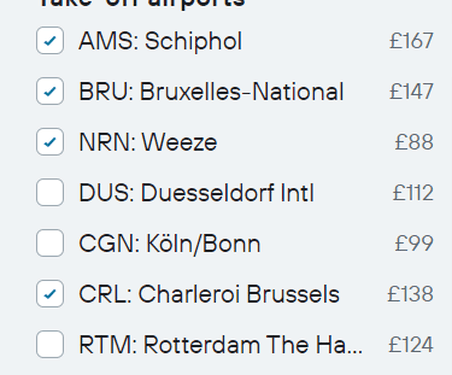This screenshot has width=452, height=375.
Task: Click the CGN: Köln/Bonn label text
Action: tap(170, 244)
